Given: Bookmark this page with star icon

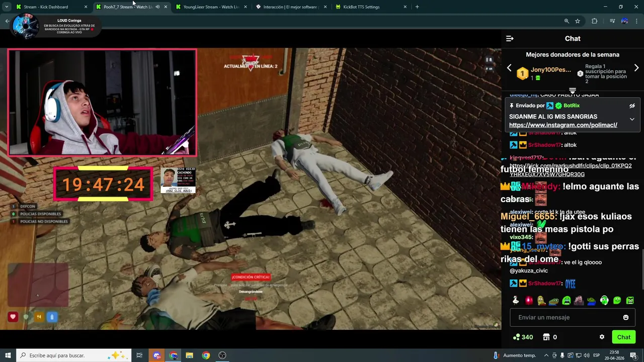Looking at the screenshot, I should [578, 21].
